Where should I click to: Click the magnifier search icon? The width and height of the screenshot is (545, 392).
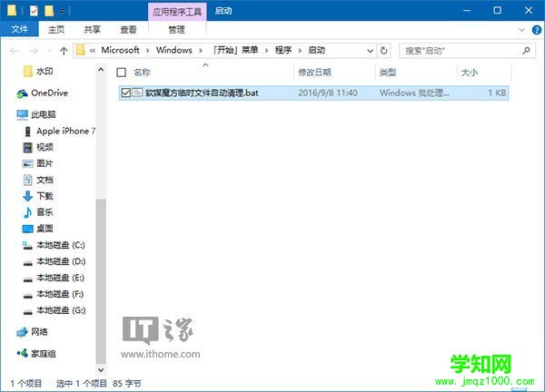(x=526, y=51)
